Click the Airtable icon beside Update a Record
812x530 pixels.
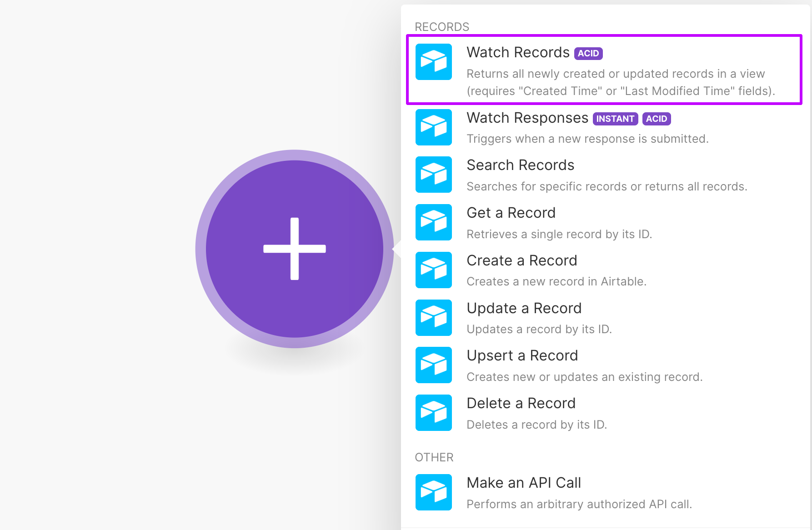(433, 318)
